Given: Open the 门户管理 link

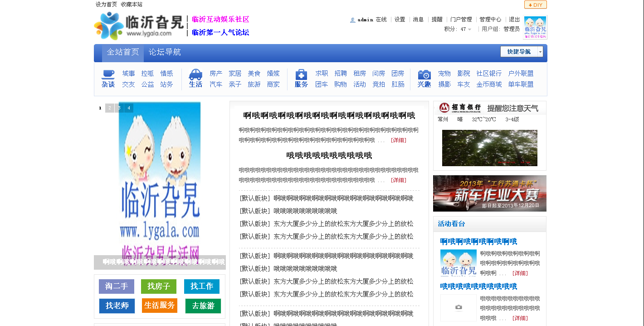Looking at the screenshot, I should (461, 20).
